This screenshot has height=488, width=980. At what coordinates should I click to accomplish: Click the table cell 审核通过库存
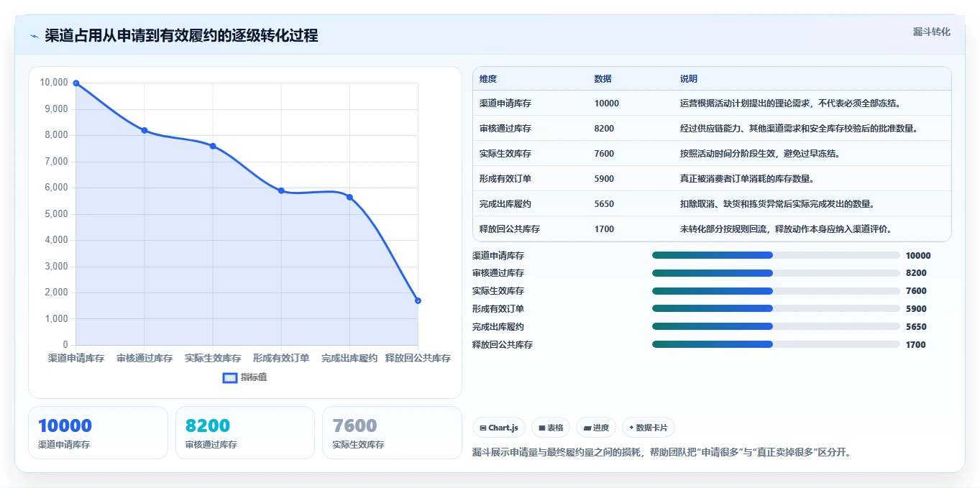[505, 129]
